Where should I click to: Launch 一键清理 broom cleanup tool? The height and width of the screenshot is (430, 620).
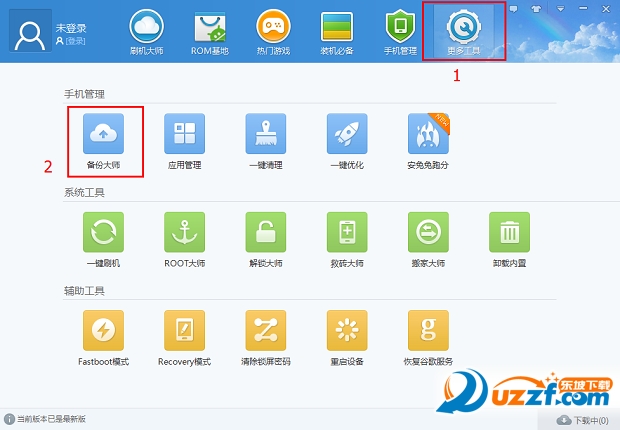tap(266, 133)
